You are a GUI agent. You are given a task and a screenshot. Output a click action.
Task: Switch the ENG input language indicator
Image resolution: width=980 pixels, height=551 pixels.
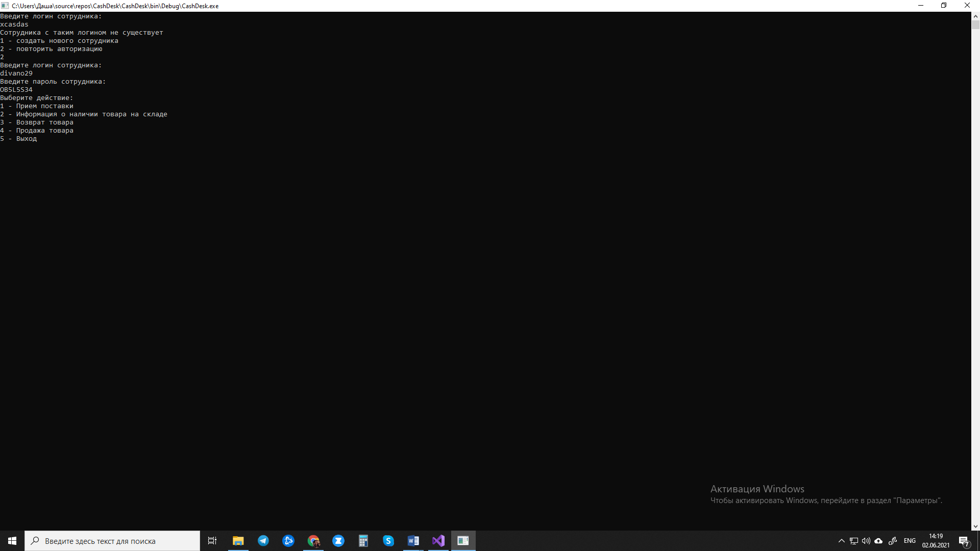(x=910, y=541)
